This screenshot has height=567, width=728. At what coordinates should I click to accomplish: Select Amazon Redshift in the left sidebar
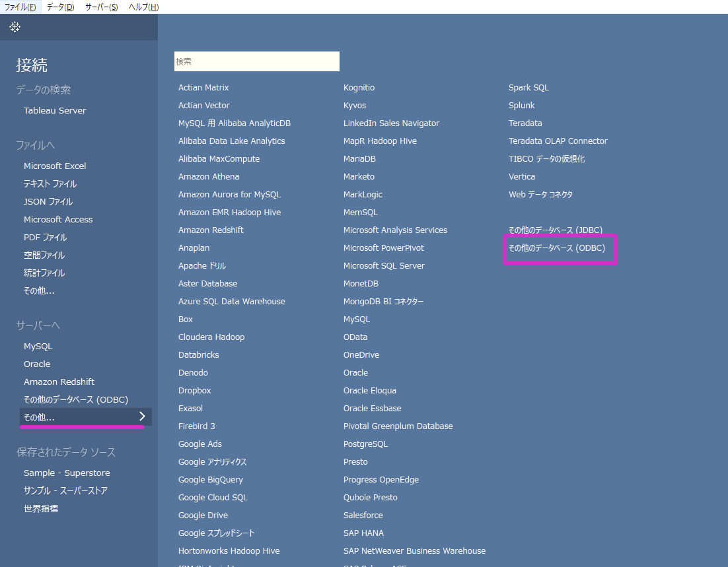(59, 382)
